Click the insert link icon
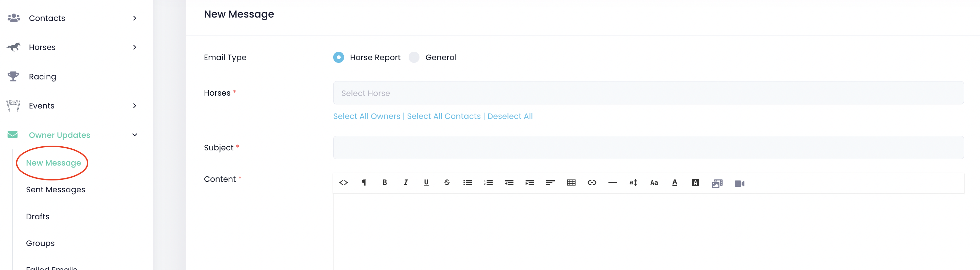 (x=592, y=182)
